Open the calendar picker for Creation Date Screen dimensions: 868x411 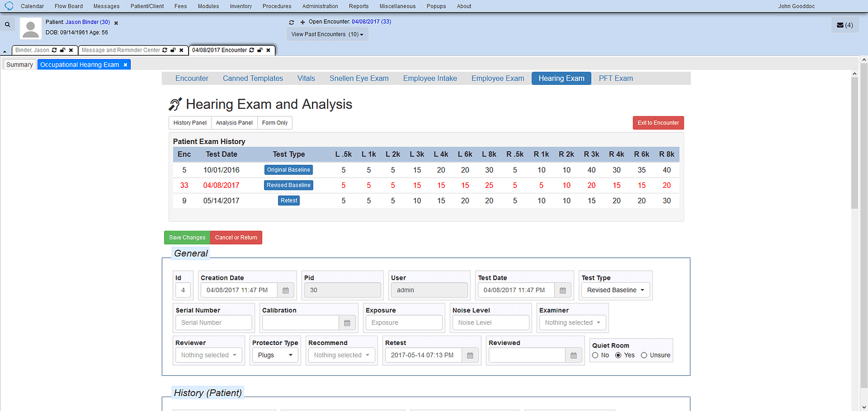pos(286,290)
